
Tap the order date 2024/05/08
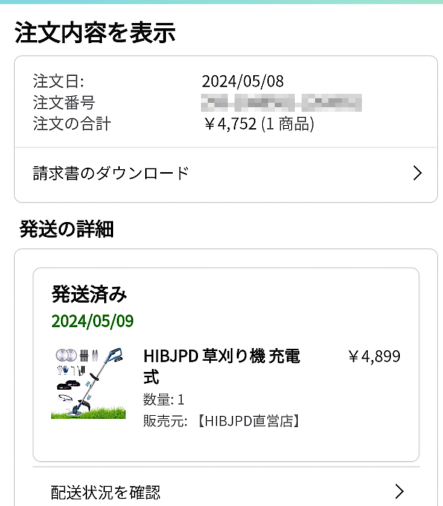(x=243, y=81)
